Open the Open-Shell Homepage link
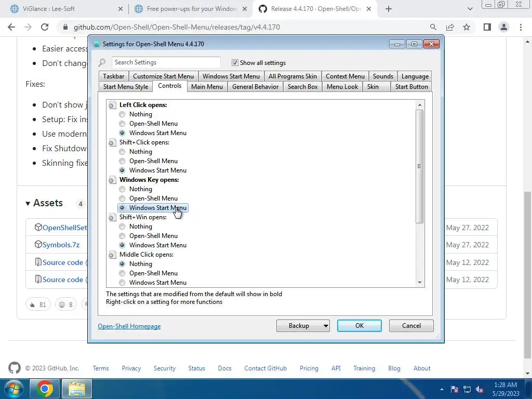The image size is (532, 399). click(129, 326)
